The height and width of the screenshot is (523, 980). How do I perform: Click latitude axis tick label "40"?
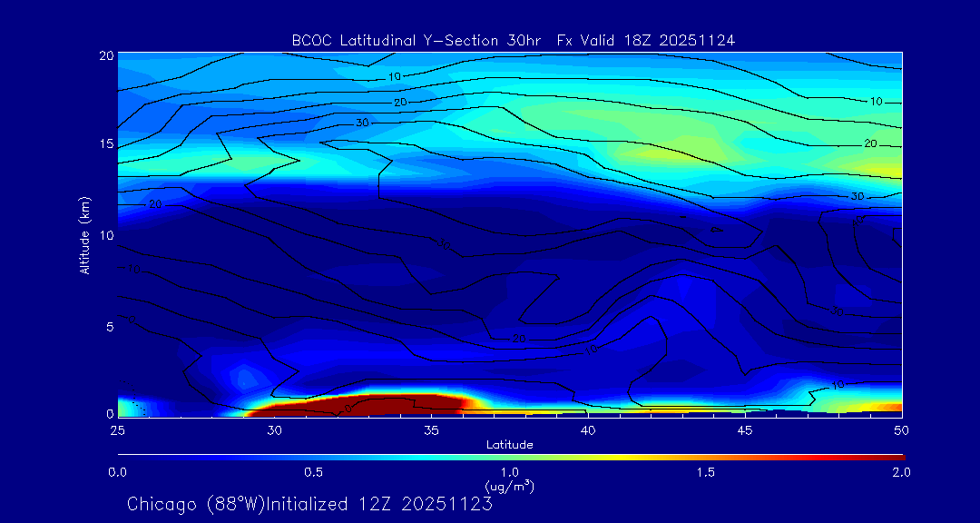[587, 429]
